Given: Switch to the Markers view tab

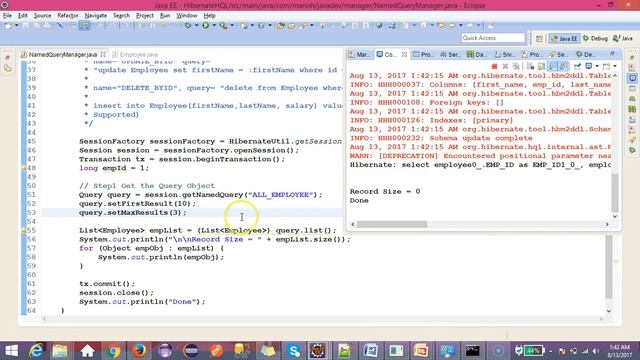Looking at the screenshot, I should (x=359, y=54).
